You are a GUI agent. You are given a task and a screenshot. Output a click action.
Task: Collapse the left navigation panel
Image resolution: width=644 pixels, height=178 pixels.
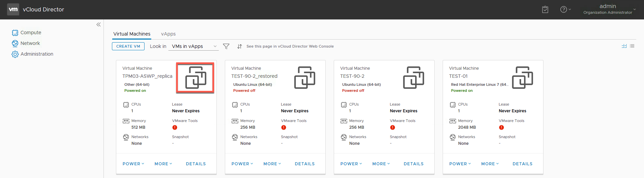coord(98,24)
